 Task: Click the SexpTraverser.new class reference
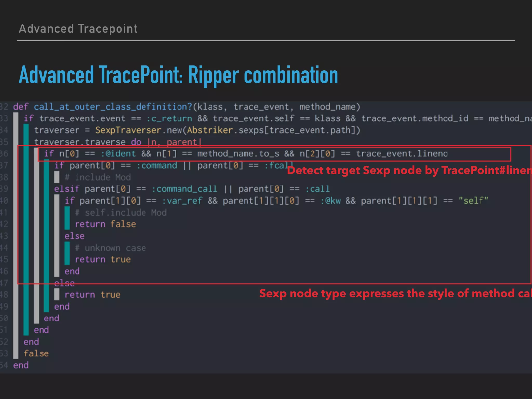pyautogui.click(x=138, y=130)
